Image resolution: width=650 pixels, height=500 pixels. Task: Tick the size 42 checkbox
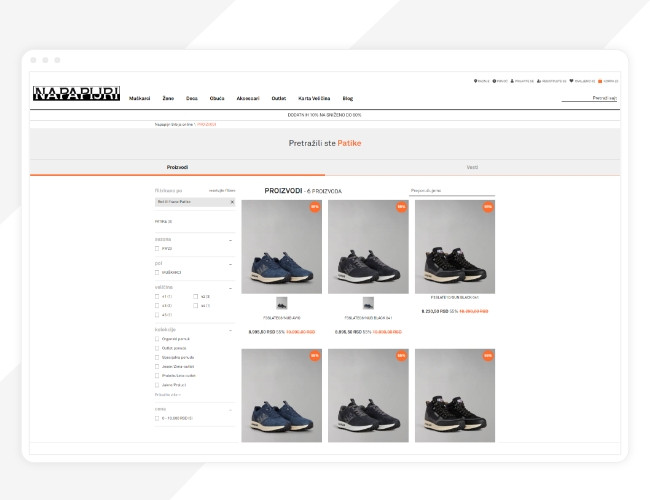[195, 296]
